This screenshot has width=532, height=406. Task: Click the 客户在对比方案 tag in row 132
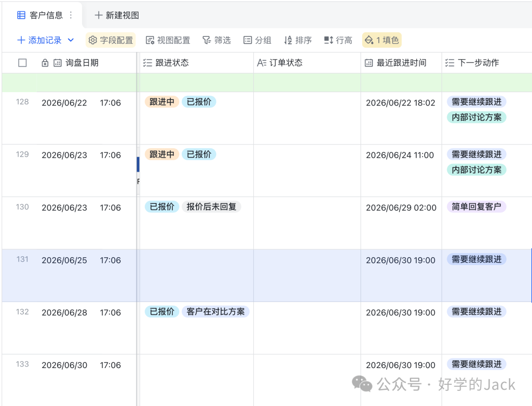(215, 311)
